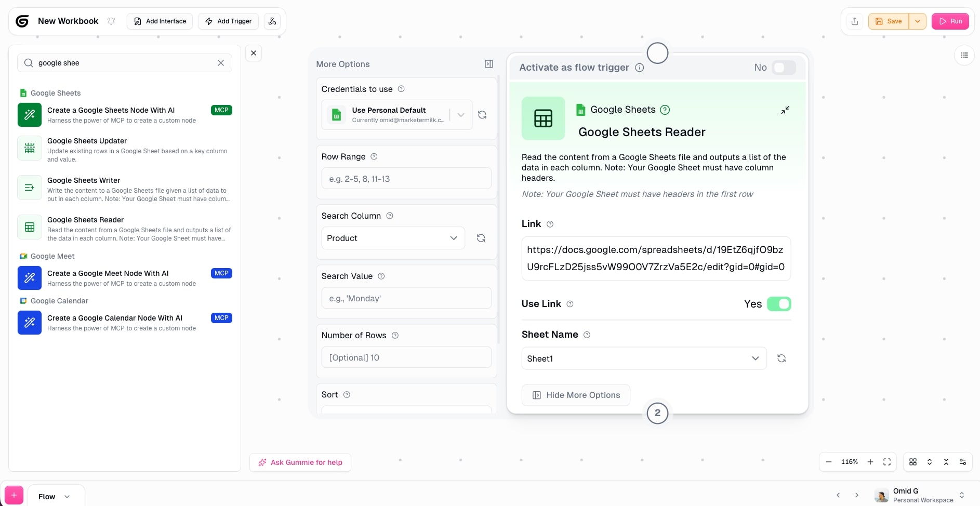980x506 pixels.
Task: Zoom in the canvas with plus icon
Action: tap(870, 462)
